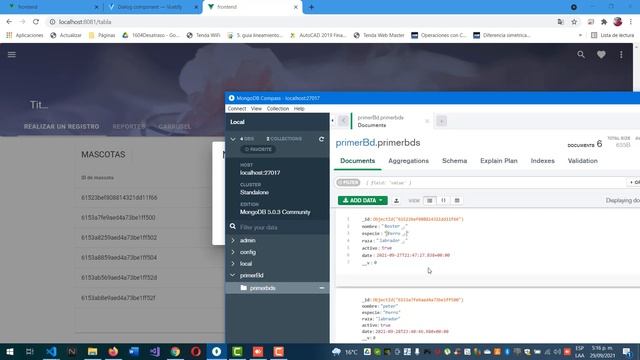Open Opera from the taskbar
This screenshot has height=360, width=640.
[x=196, y=351]
